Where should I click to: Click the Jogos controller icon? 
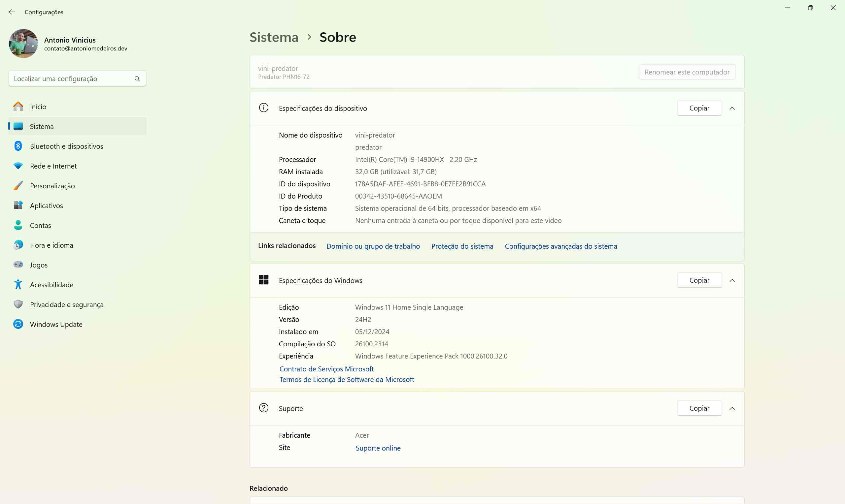(18, 265)
